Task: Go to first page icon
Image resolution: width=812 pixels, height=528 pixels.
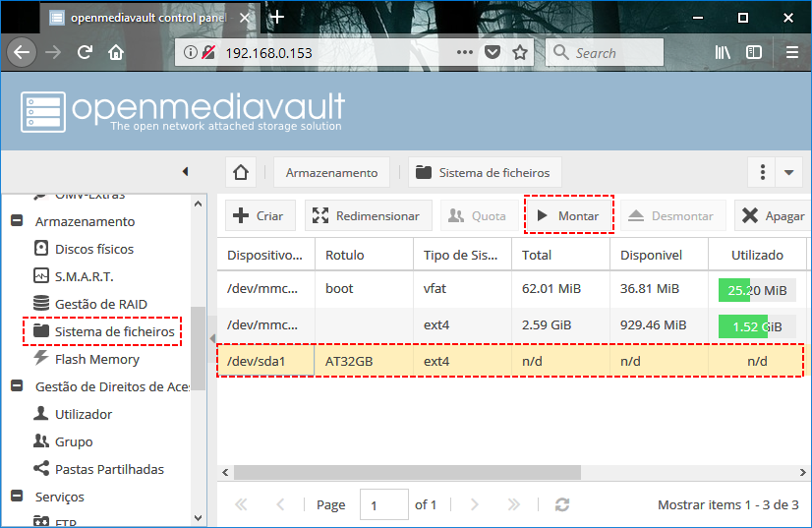Action: click(241, 504)
